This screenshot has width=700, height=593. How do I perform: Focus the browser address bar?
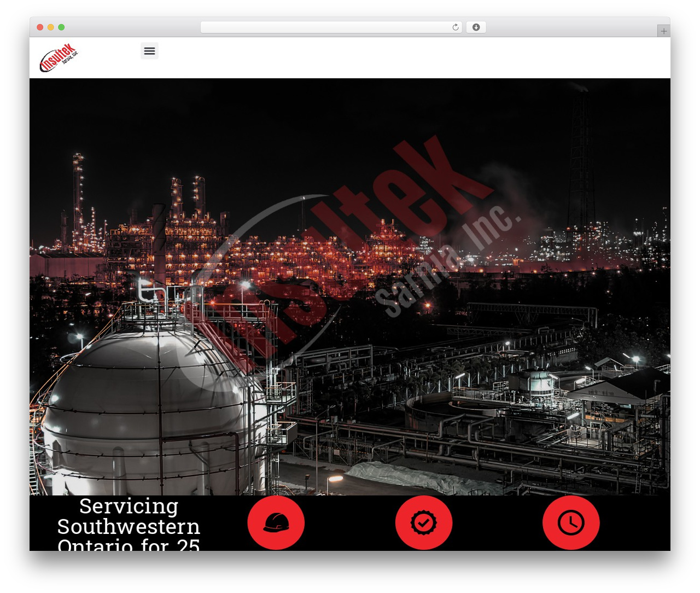click(331, 27)
